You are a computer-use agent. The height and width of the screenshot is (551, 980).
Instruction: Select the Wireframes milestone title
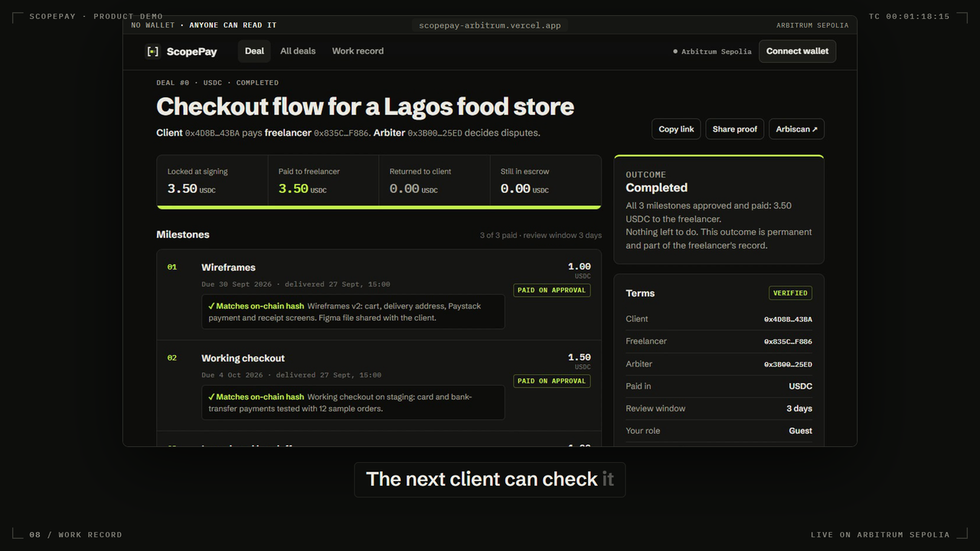coord(228,267)
